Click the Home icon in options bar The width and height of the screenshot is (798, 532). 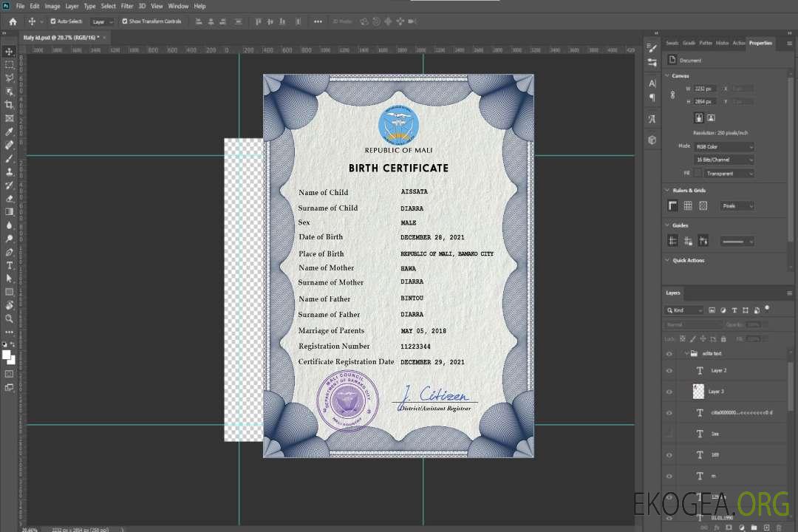[13, 21]
